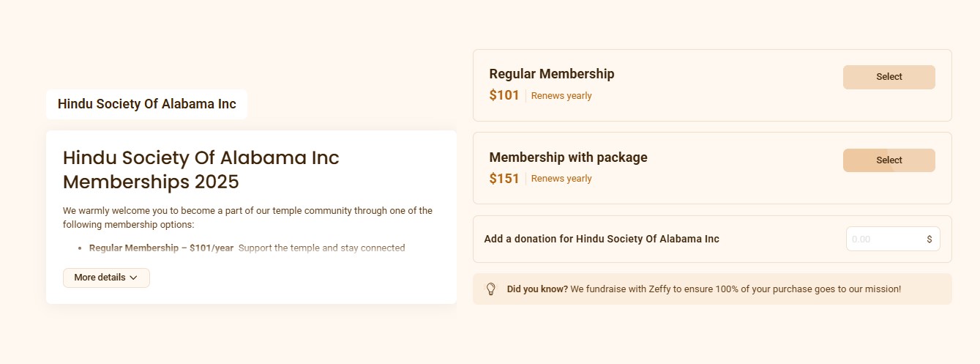Expand the More details section

coord(106,278)
